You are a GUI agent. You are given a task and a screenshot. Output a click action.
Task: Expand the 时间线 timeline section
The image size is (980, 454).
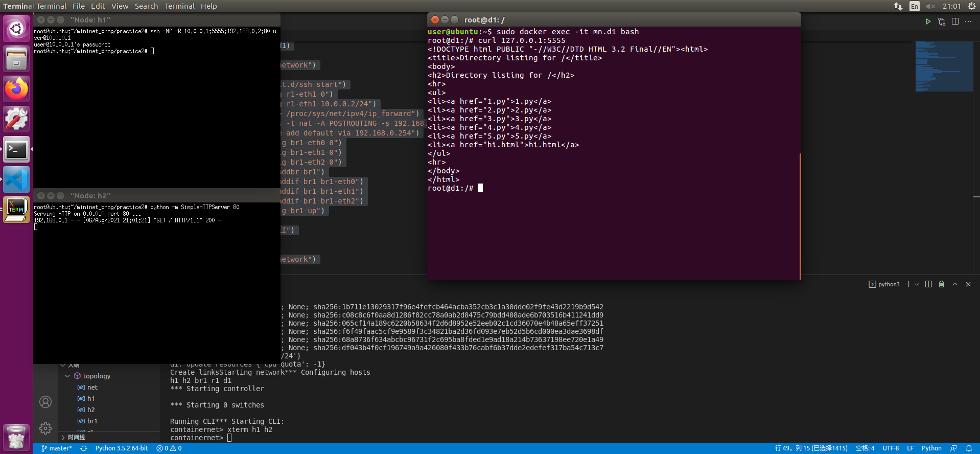tap(63, 438)
